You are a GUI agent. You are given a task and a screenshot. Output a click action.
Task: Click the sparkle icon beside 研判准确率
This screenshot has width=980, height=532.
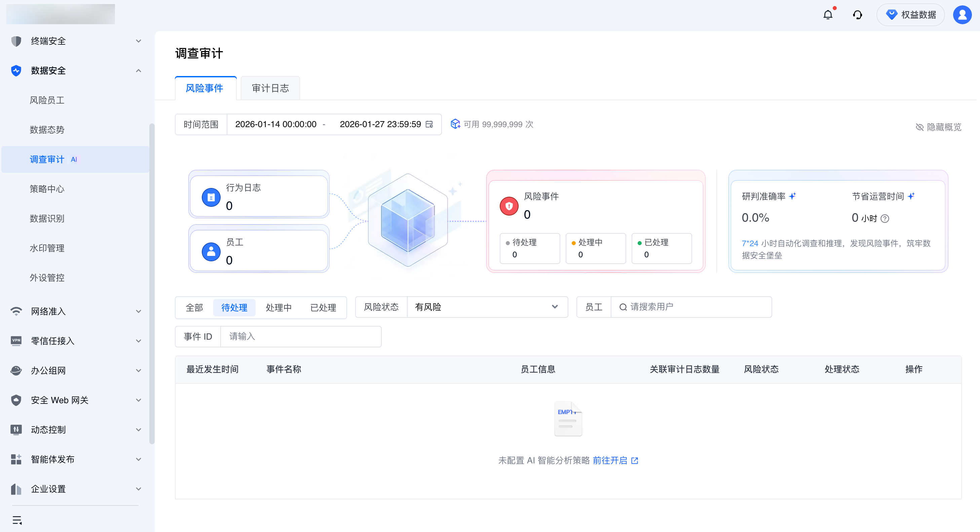792,196
